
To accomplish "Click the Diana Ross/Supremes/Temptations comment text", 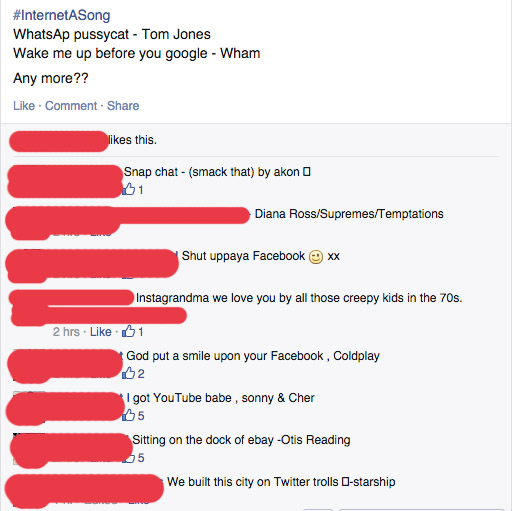I will click(x=349, y=214).
